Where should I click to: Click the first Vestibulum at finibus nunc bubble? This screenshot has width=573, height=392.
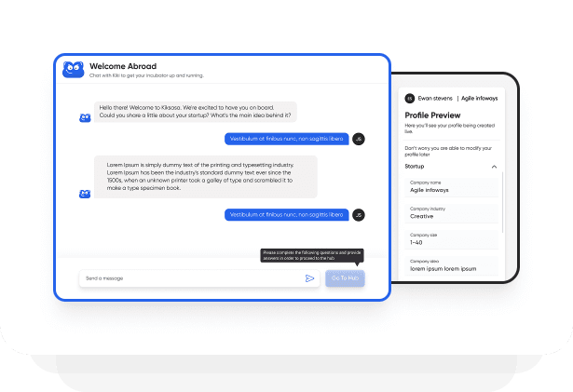287,139
